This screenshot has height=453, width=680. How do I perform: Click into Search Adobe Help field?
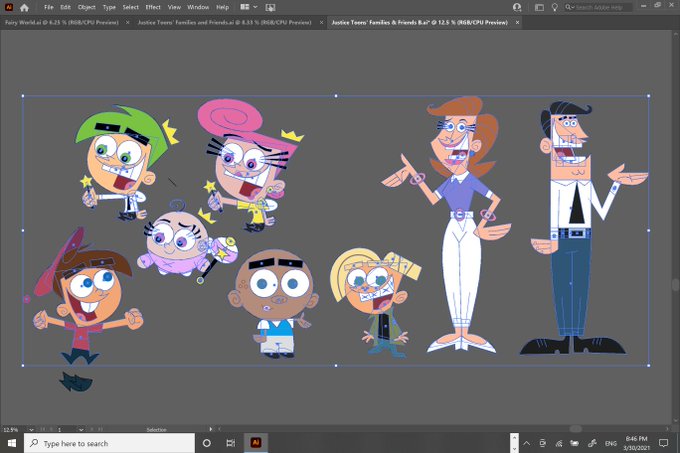tap(598, 7)
